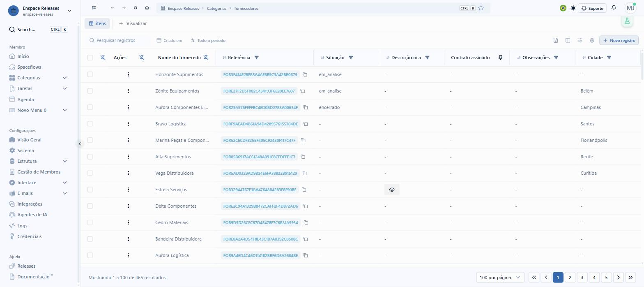The width and height of the screenshot is (644, 287).
Task: Open home via the house icon in top bar
Action: coord(147,8)
